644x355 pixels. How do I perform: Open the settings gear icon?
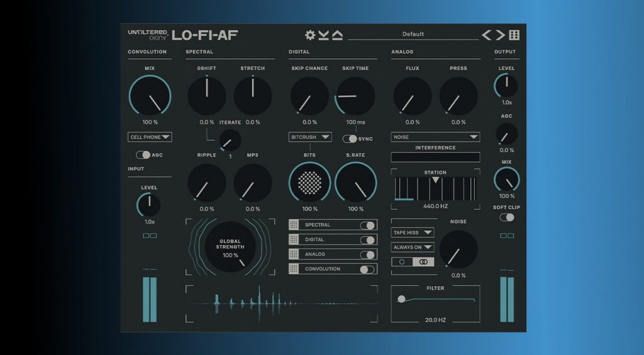pos(310,35)
